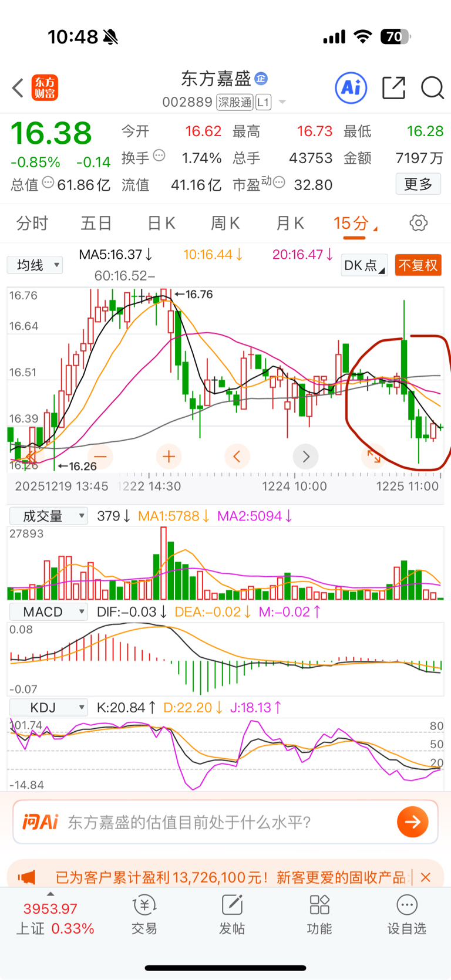Image resolution: width=451 pixels, height=980 pixels.
Task: Select the 15分 period tab
Action: (355, 224)
